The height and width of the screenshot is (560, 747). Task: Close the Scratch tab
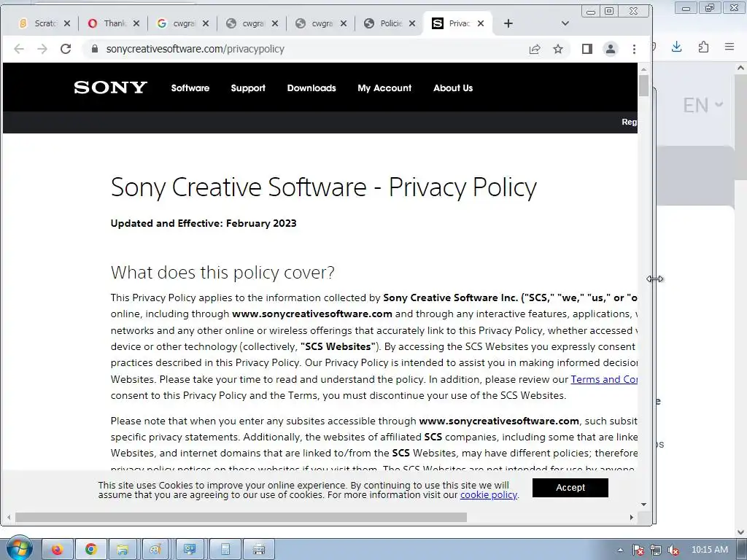tap(67, 23)
